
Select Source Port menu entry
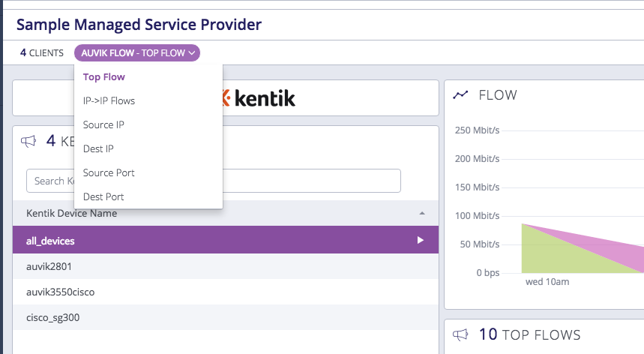pos(109,172)
